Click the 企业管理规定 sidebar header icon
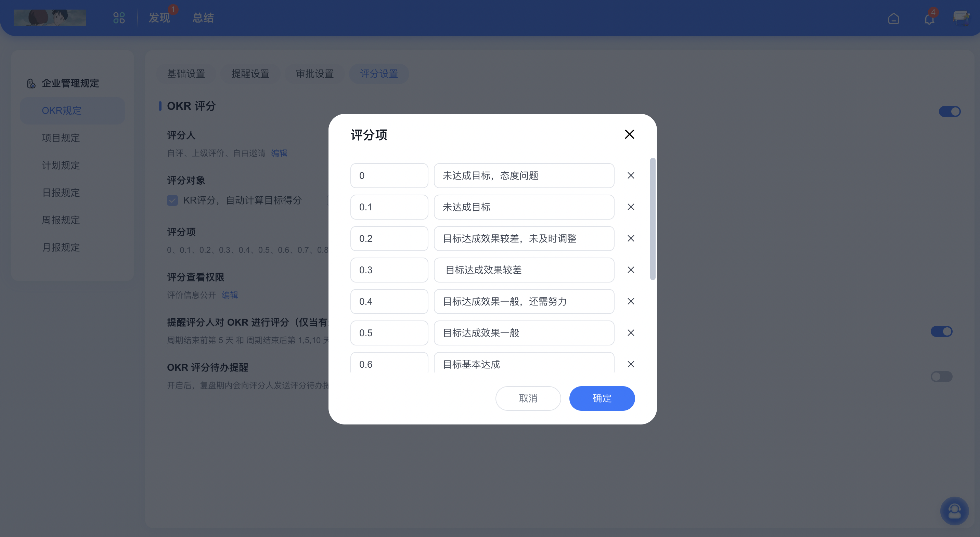Image resolution: width=980 pixels, height=537 pixels. click(31, 83)
